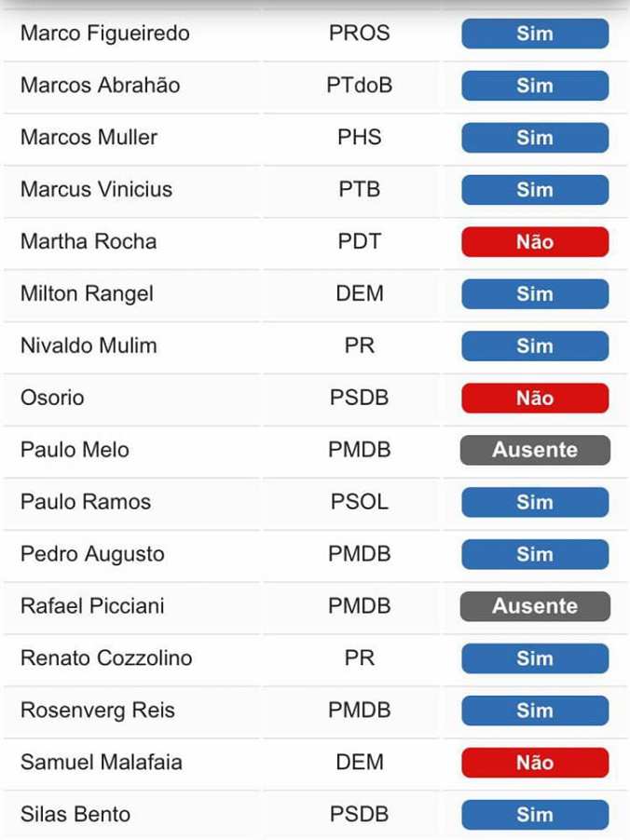Click the Ausente badge for Paulo Melo
The width and height of the screenshot is (630, 840).
point(534,450)
